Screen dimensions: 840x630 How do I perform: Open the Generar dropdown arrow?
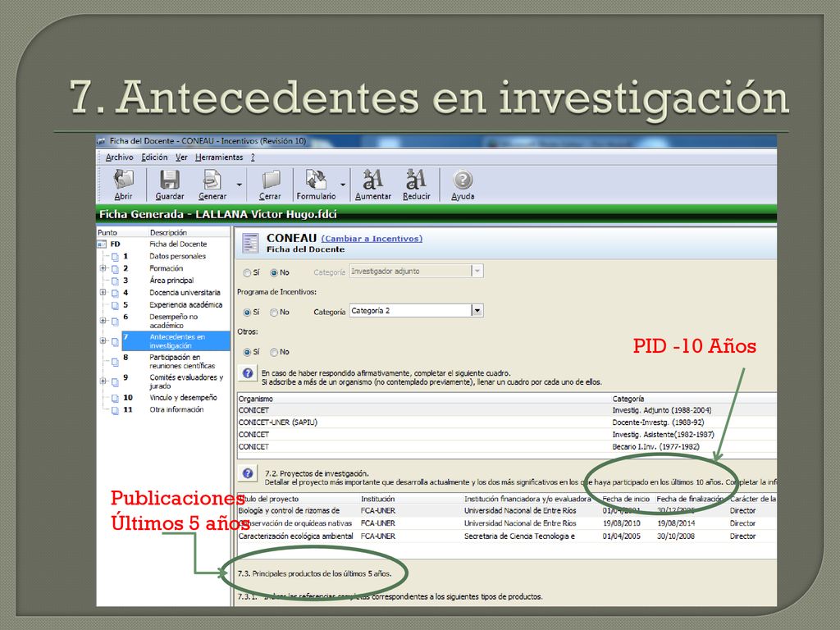(x=240, y=185)
